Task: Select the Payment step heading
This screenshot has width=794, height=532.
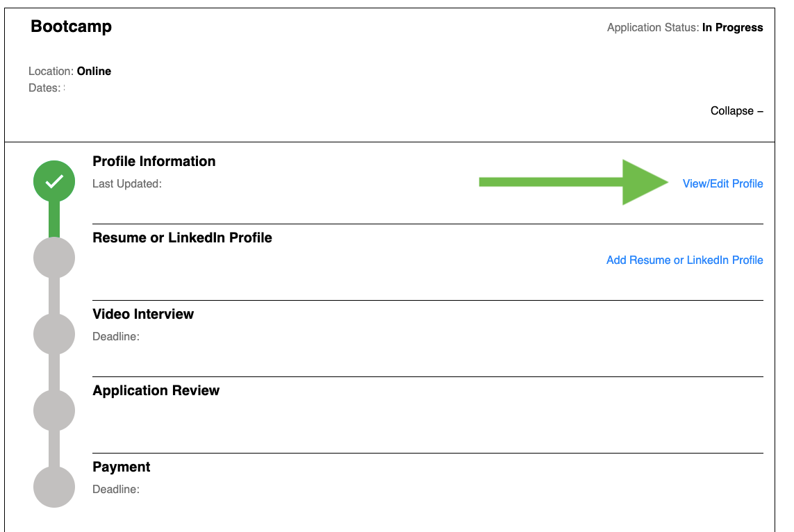Action: pos(122,467)
